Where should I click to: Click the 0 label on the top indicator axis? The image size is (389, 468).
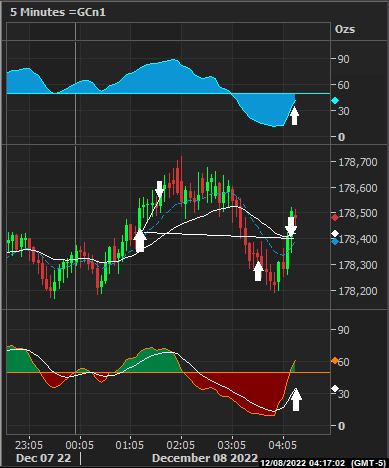coord(341,137)
